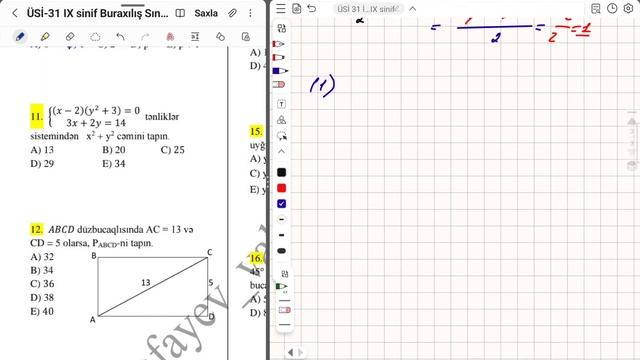Screen dimensions: 640x360
Task: Select the eraser in the lower mini toolbar
Action: pos(284,310)
